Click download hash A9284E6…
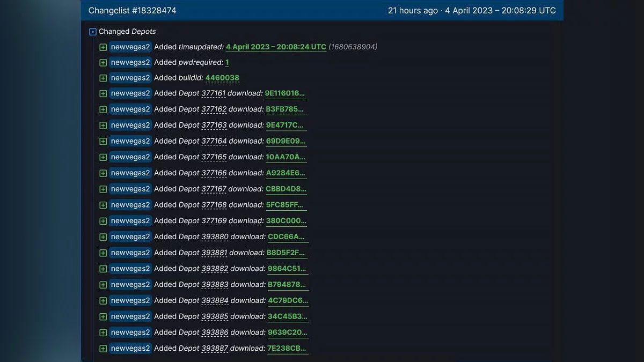This screenshot has height=362, width=644. pos(286,173)
